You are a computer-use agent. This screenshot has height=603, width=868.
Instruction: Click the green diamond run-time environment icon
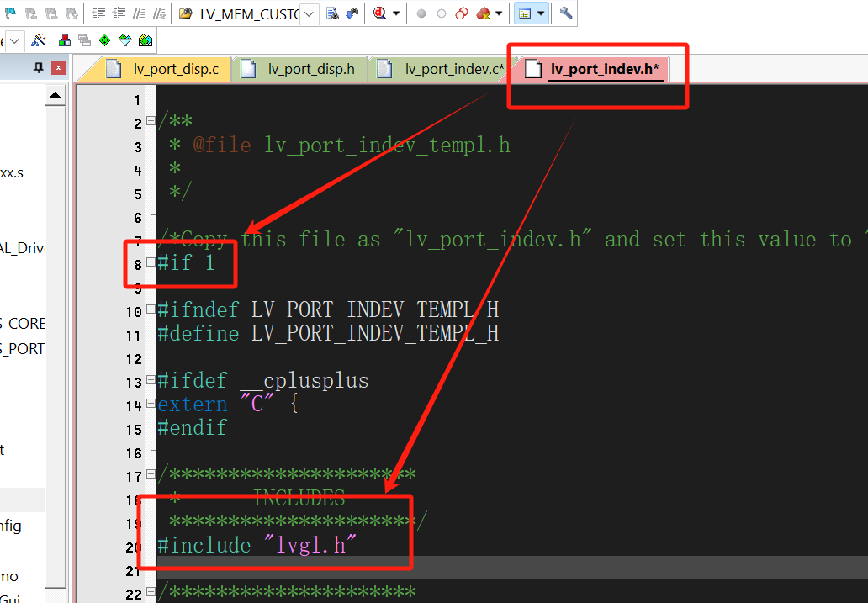click(x=104, y=40)
